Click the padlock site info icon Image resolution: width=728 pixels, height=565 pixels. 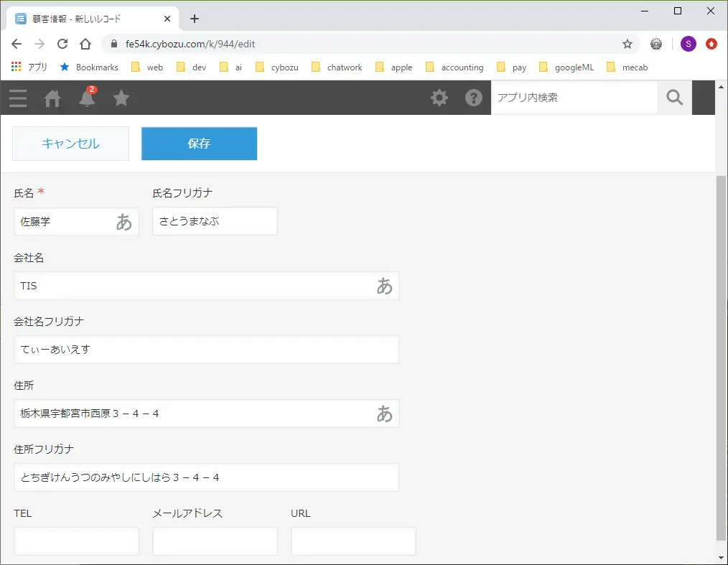(x=114, y=44)
